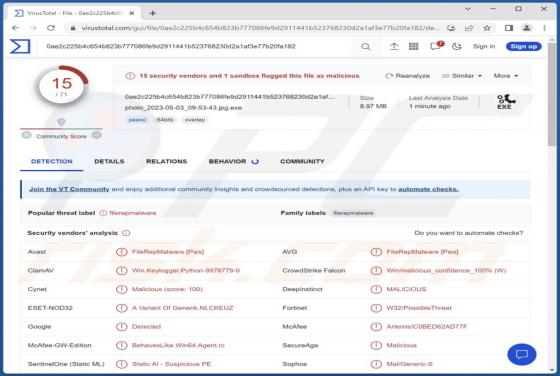Click the browser reload icon
Viewport: 560px width, 376px height.
coord(51,28)
